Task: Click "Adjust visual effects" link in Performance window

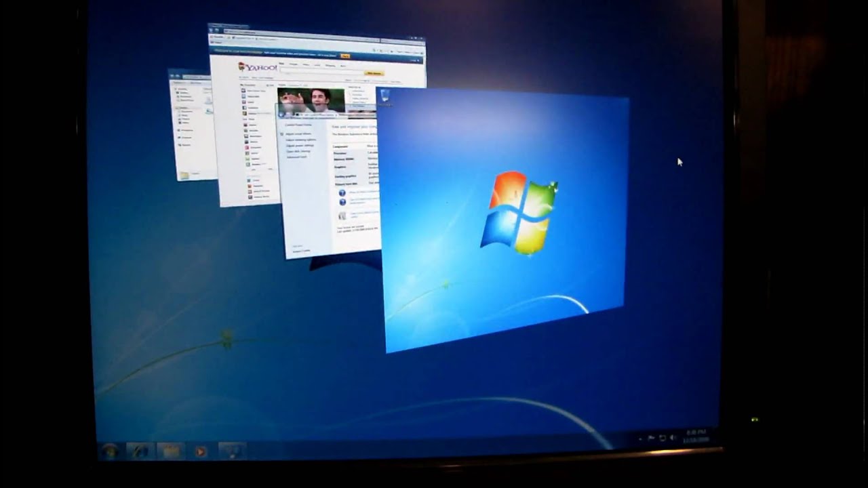Action: pos(298,134)
